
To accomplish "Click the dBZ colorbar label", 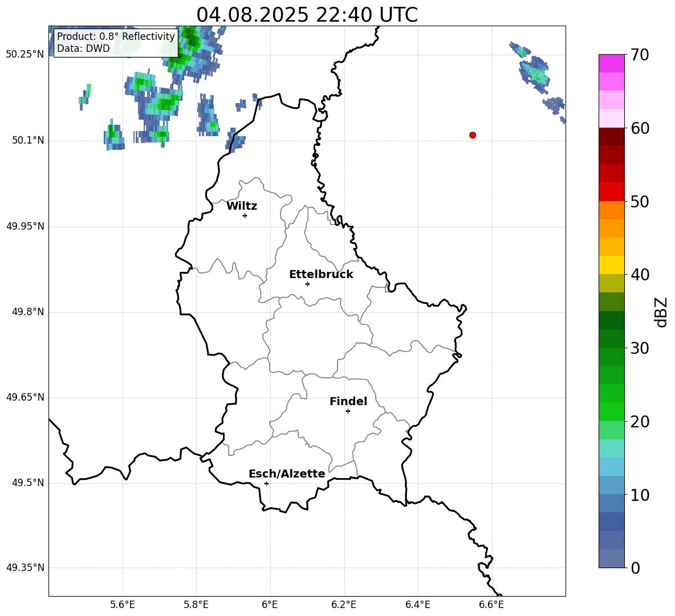I will [x=661, y=312].
